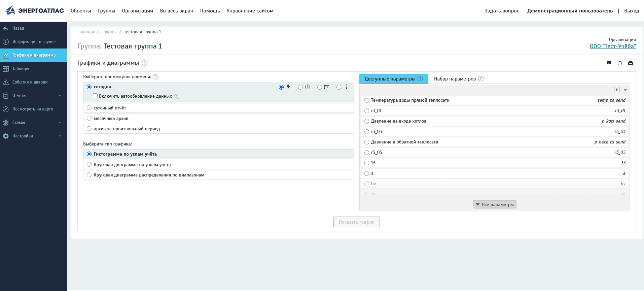Screen dimensions: 644x291
Task: Open Управление сайтом menu
Action: click(x=250, y=11)
